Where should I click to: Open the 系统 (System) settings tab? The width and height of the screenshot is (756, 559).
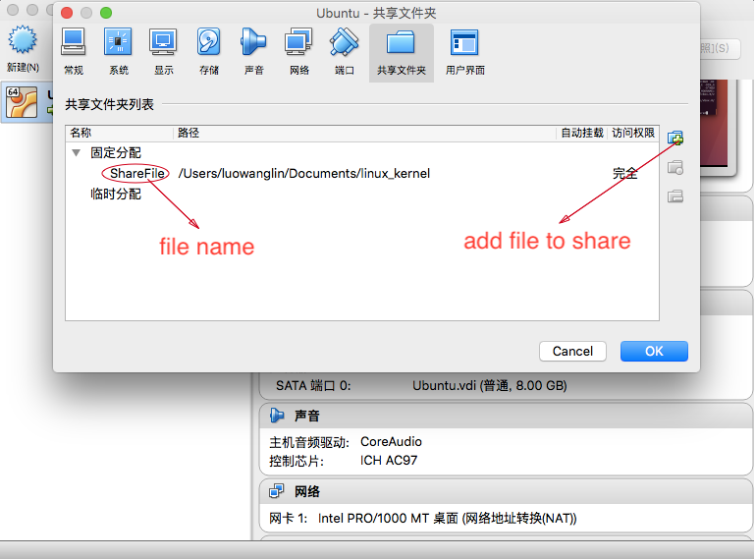click(x=118, y=52)
